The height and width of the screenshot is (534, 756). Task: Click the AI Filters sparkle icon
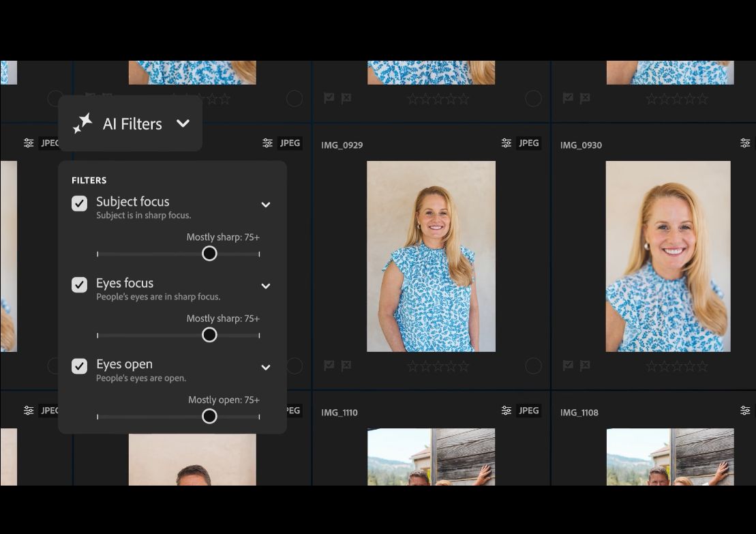[82, 123]
